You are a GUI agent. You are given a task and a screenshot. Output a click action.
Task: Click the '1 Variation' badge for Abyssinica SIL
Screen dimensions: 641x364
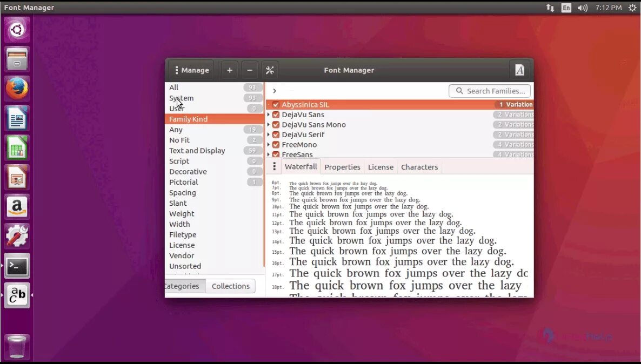pos(515,105)
